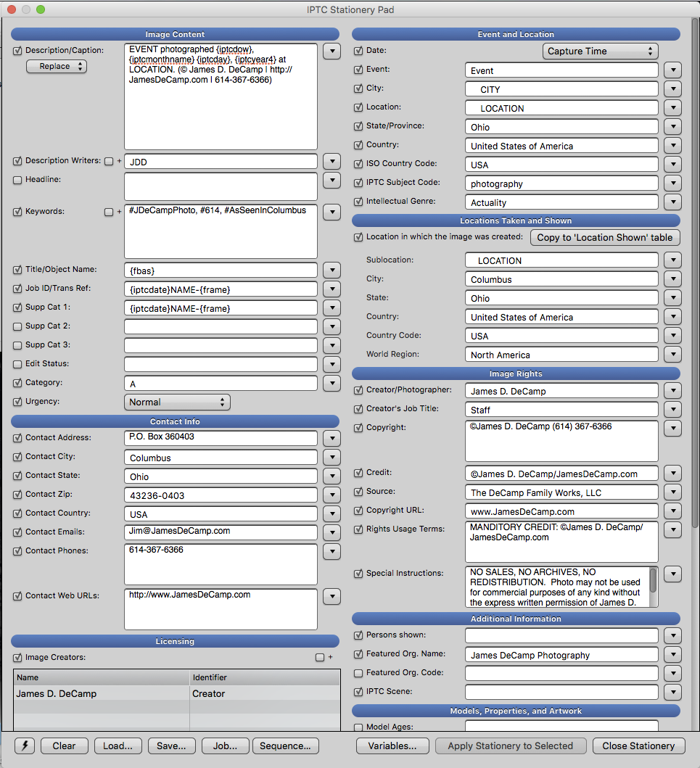This screenshot has height=768, width=700.
Task: Open arrow menu beside Credit field
Action: click(x=673, y=473)
